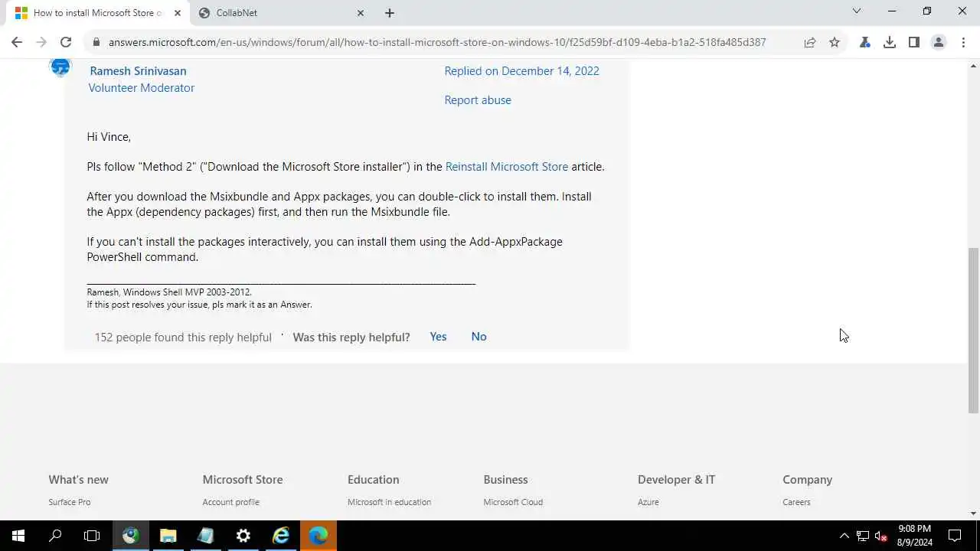This screenshot has width=980, height=551.
Task: Share this page icon in address bar
Action: tap(810, 42)
